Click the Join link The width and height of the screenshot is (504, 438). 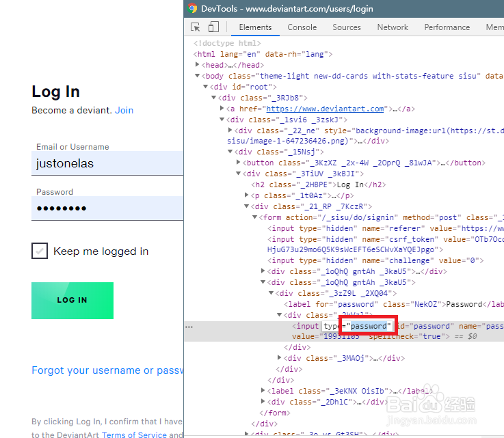(124, 110)
